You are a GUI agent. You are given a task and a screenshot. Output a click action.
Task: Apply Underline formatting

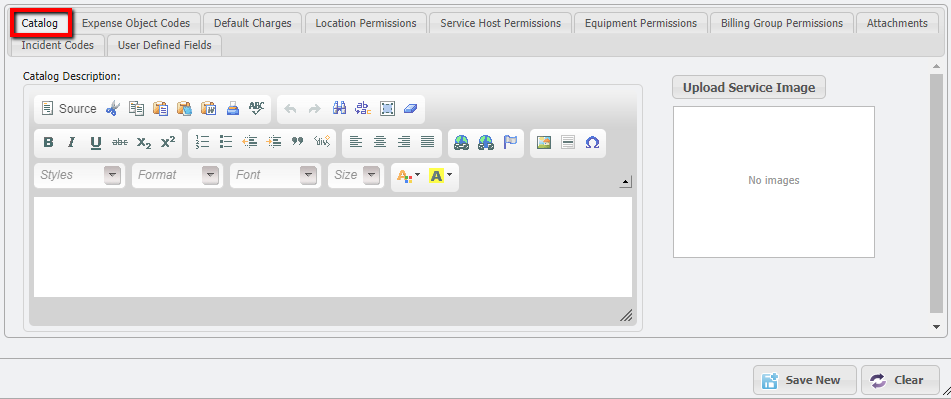pyautogui.click(x=96, y=142)
